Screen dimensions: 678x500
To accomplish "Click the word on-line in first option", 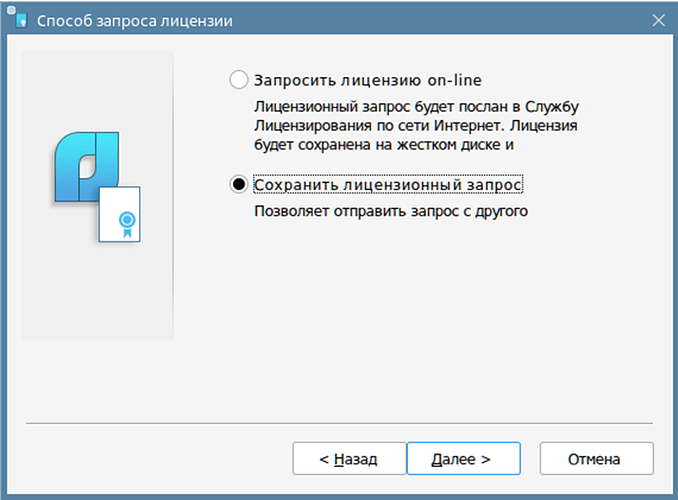I will pos(454,80).
